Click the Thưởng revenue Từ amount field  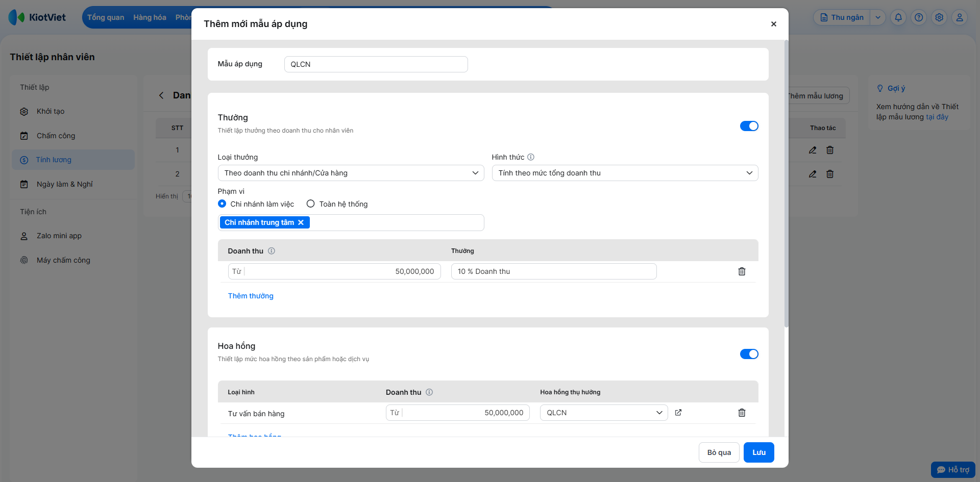click(334, 271)
